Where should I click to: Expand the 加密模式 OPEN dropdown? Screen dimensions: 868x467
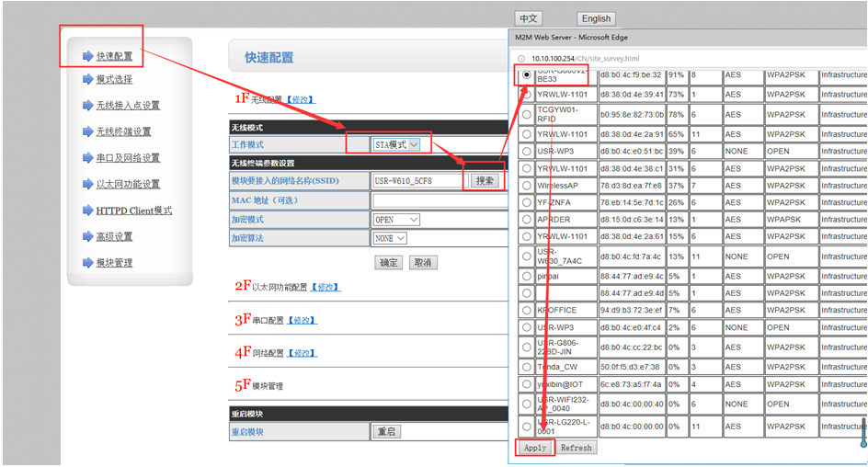point(396,220)
